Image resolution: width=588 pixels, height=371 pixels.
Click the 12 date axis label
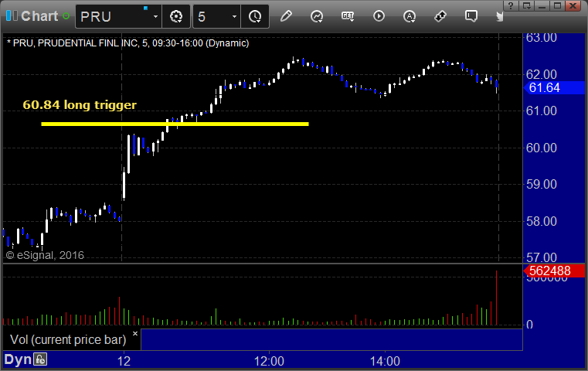point(124,361)
